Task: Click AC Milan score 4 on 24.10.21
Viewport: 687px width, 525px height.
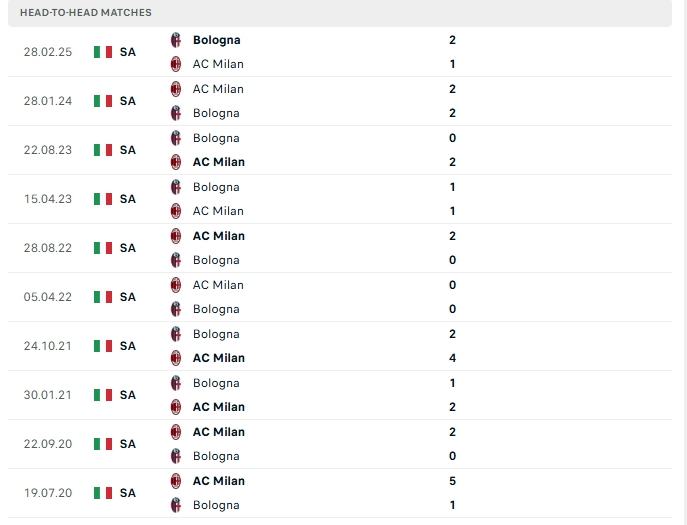Action: 453,358
